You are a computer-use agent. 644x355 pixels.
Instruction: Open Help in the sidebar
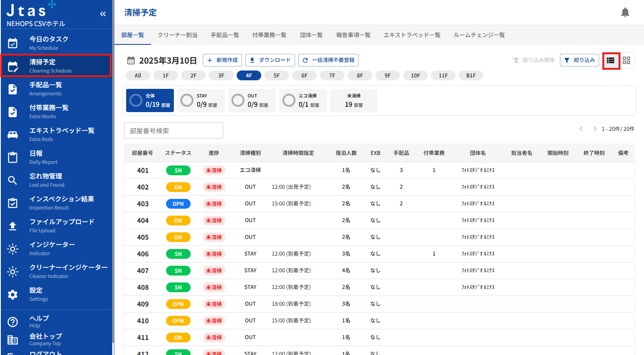(x=56, y=321)
